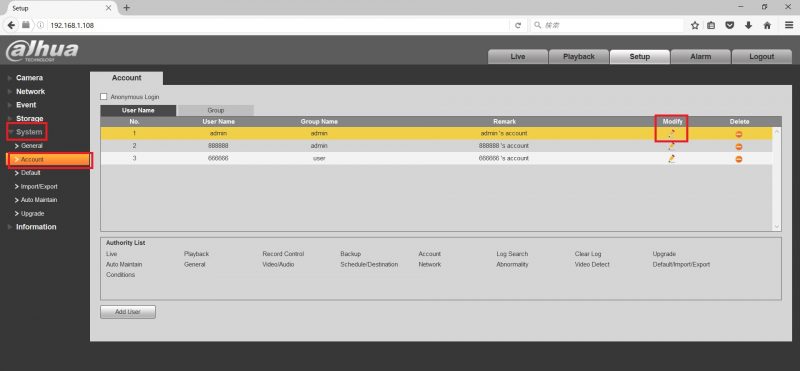Expand the Camera menu section
This screenshot has height=371, width=800.
(29, 78)
